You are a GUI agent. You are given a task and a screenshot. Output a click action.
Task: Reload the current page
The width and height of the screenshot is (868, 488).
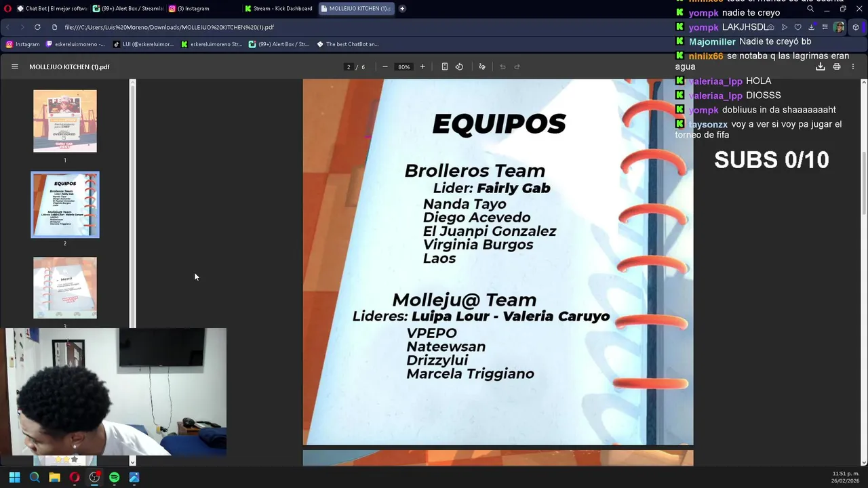pos(37,27)
